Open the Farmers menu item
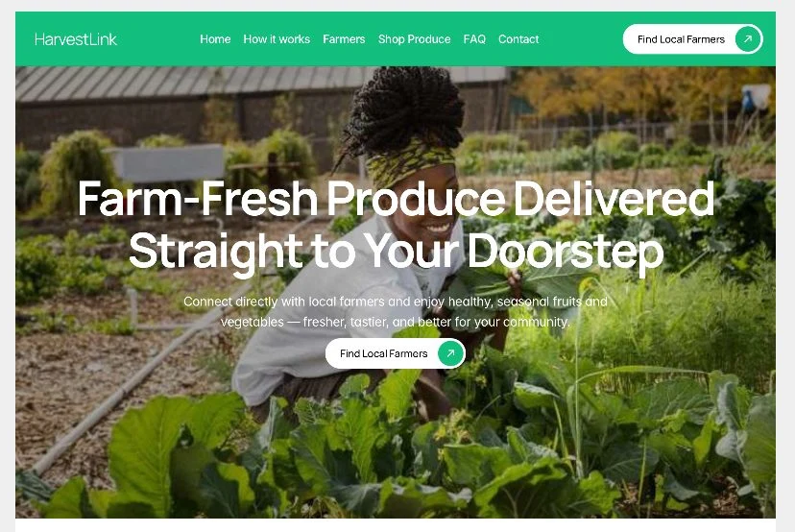 344,39
